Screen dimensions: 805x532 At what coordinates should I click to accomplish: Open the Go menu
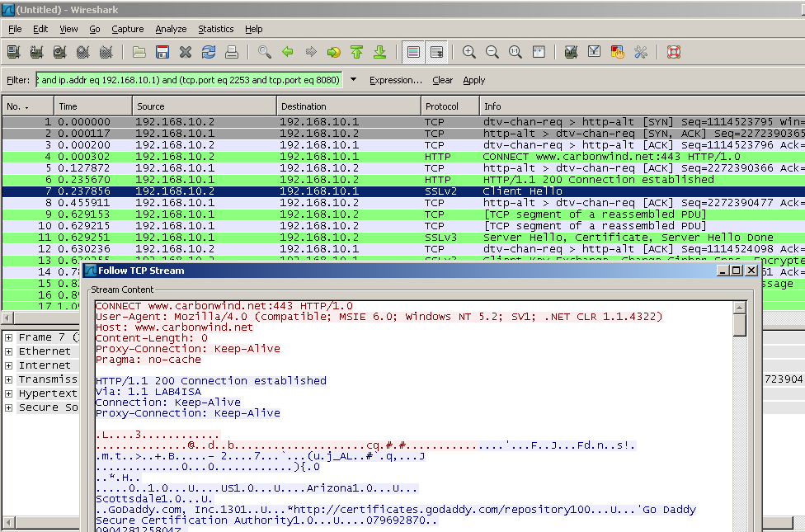[x=95, y=29]
